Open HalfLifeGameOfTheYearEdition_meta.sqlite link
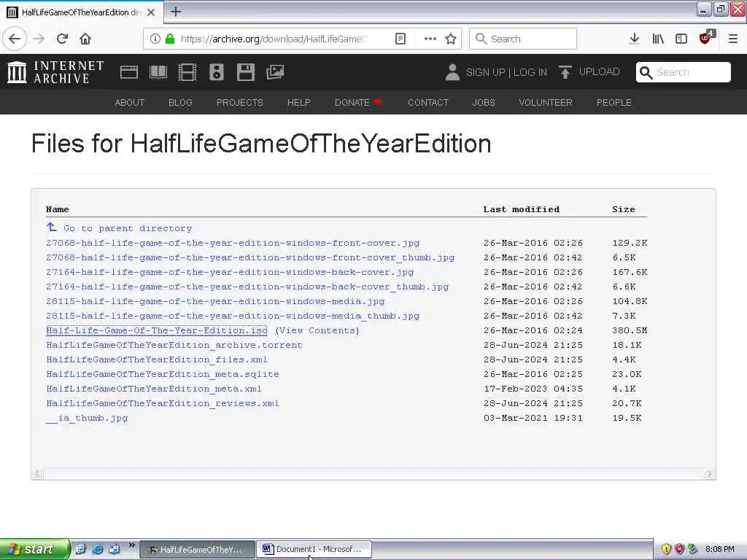Image resolution: width=747 pixels, height=560 pixels. point(163,374)
